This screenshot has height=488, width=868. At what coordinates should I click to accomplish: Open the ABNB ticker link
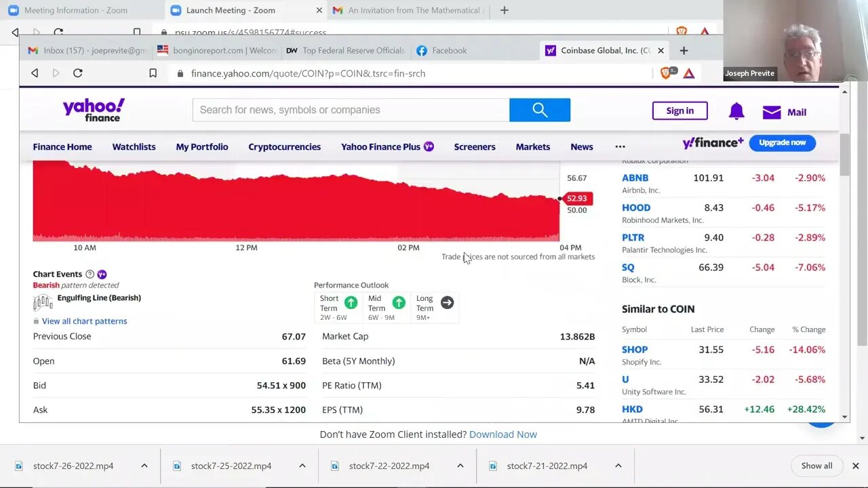click(x=635, y=178)
